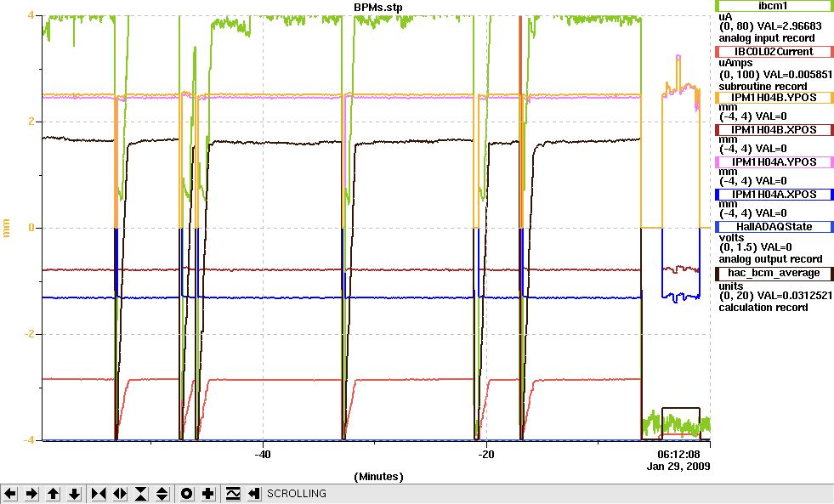
Task: Click the BPMs.stp graph title
Action: pos(378,8)
